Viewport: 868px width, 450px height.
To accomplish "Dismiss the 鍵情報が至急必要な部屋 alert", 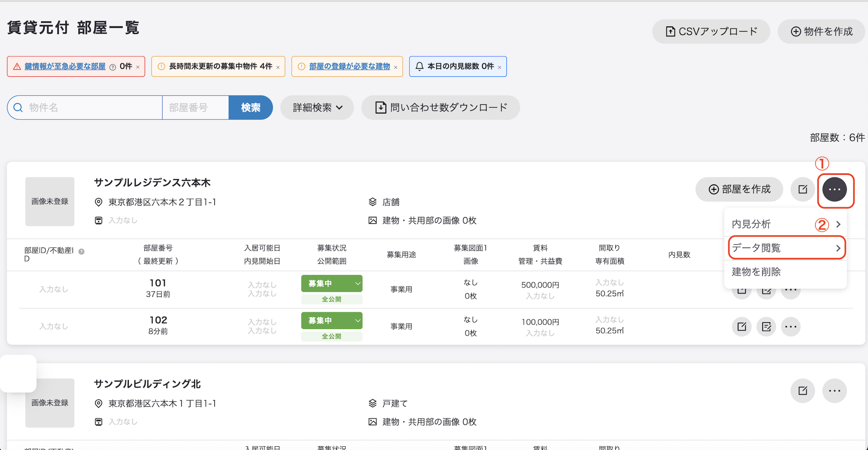I will (x=138, y=67).
